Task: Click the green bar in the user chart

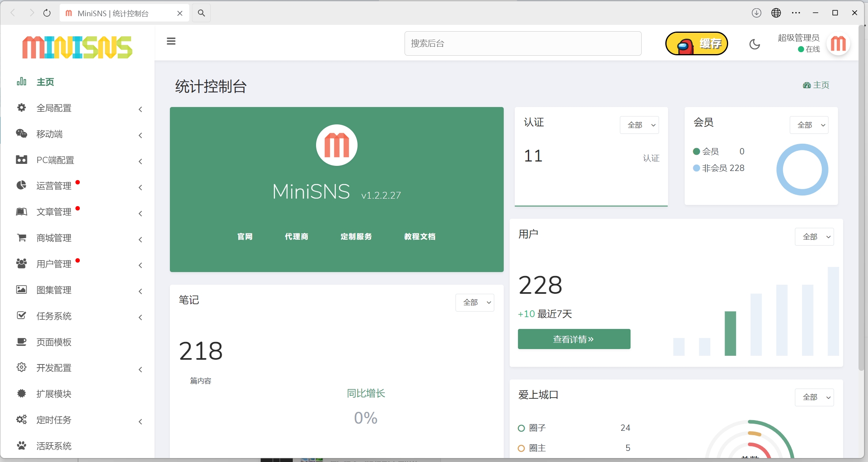Action: [731, 334]
